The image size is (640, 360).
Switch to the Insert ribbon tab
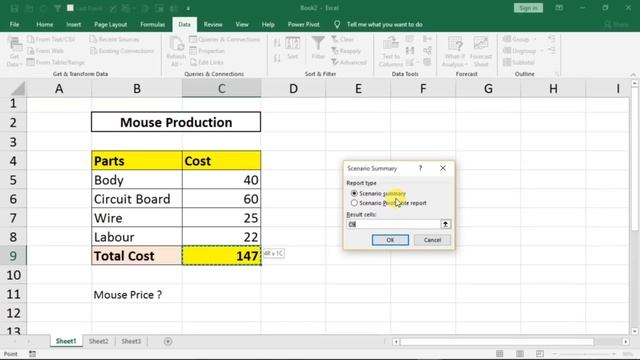pyautogui.click(x=73, y=24)
